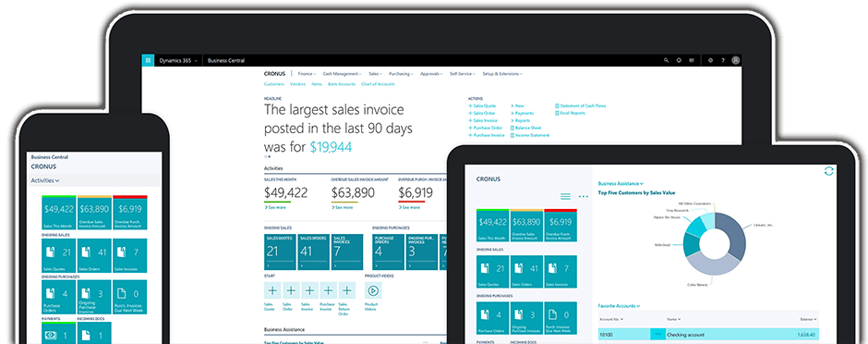Open Purch. Invoices Due Next Week tile on tablet
This screenshot has height=344, width=868.
pyautogui.click(x=561, y=318)
